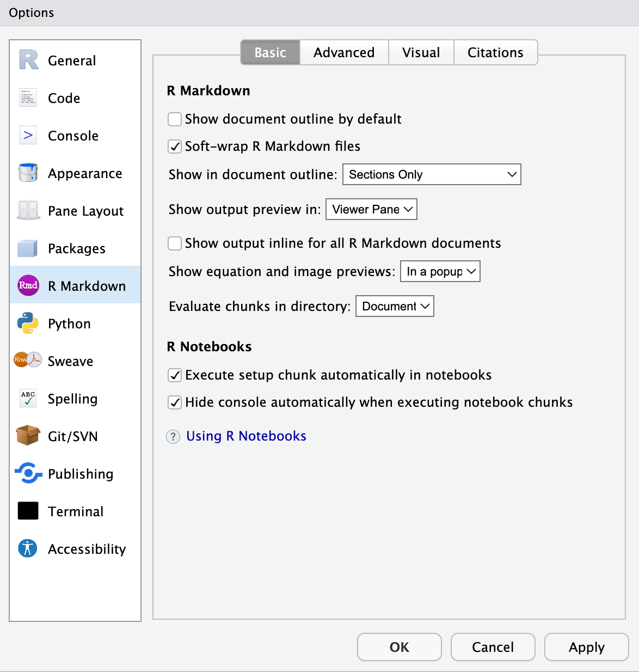Screen dimensions: 639x672
Task: Select the Packages box icon
Action: (x=28, y=248)
